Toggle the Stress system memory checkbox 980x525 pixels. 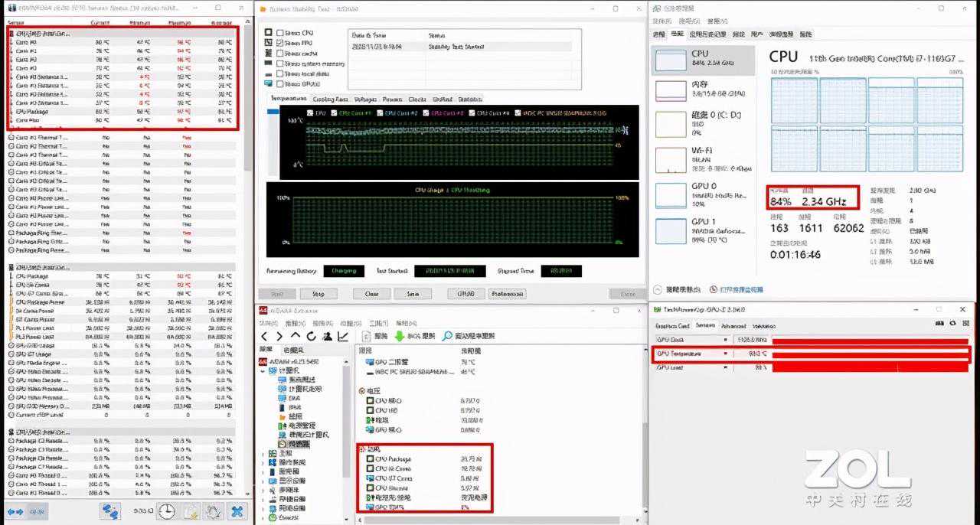pos(279,64)
